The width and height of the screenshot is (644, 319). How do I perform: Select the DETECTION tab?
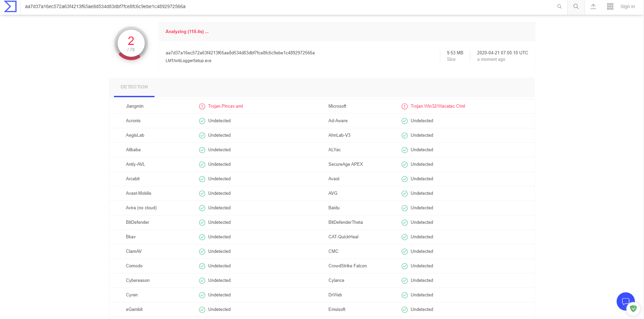(134, 87)
